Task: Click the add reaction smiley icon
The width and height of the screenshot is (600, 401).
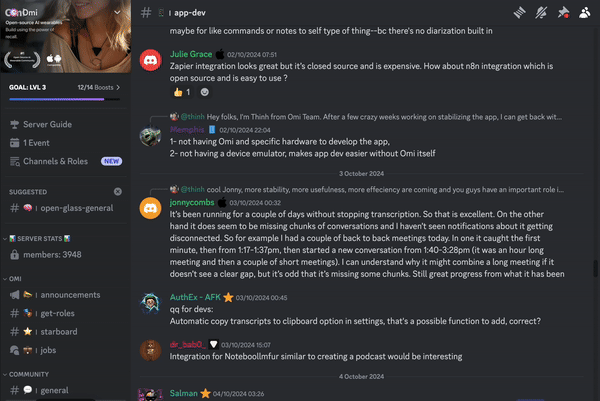Action: [x=206, y=93]
